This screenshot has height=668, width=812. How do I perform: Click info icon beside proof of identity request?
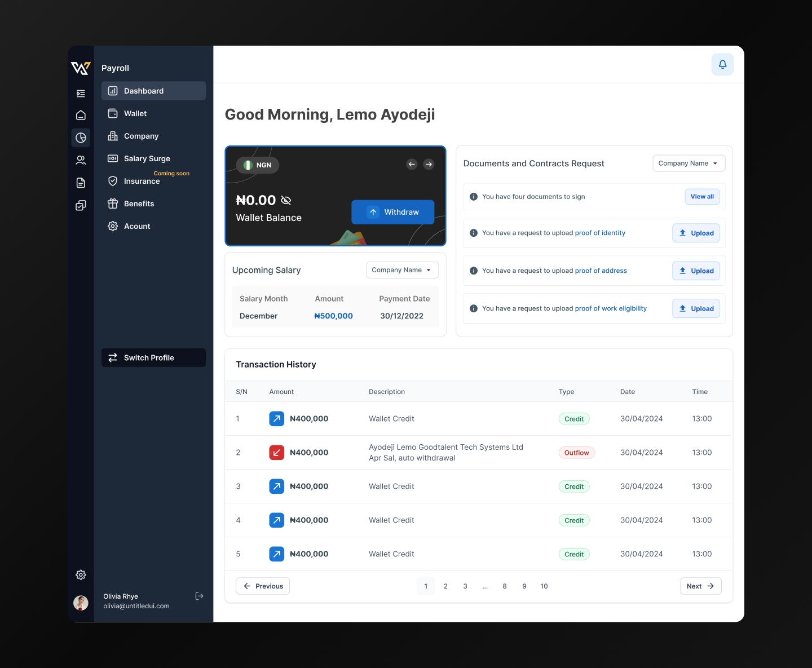point(474,233)
